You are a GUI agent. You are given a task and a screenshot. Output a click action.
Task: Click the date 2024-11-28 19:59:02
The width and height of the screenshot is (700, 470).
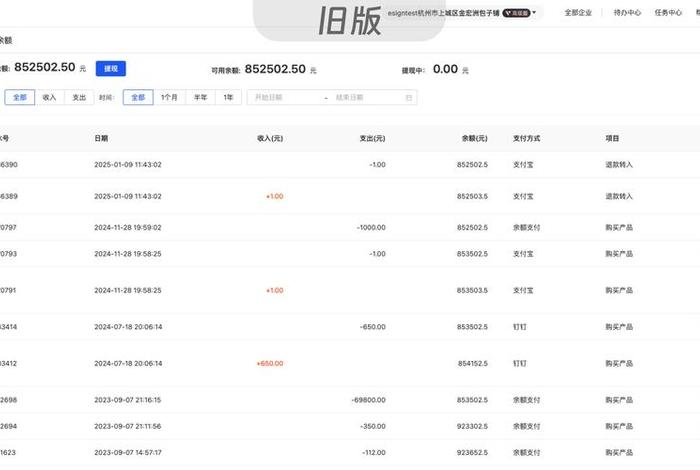click(x=128, y=228)
